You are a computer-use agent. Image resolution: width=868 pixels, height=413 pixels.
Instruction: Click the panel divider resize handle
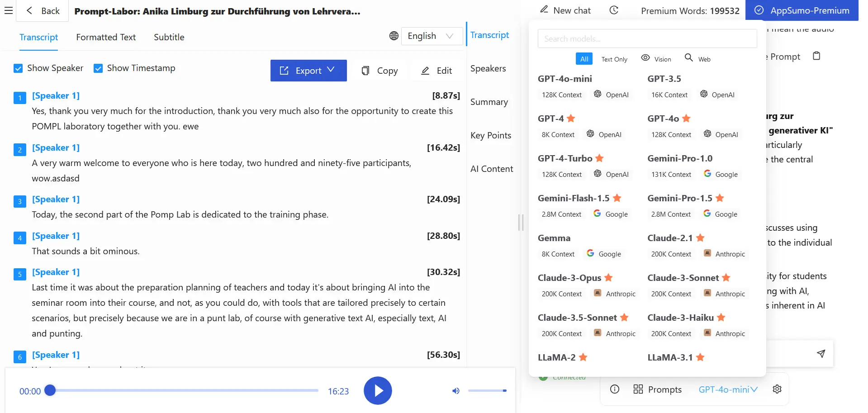click(x=521, y=223)
